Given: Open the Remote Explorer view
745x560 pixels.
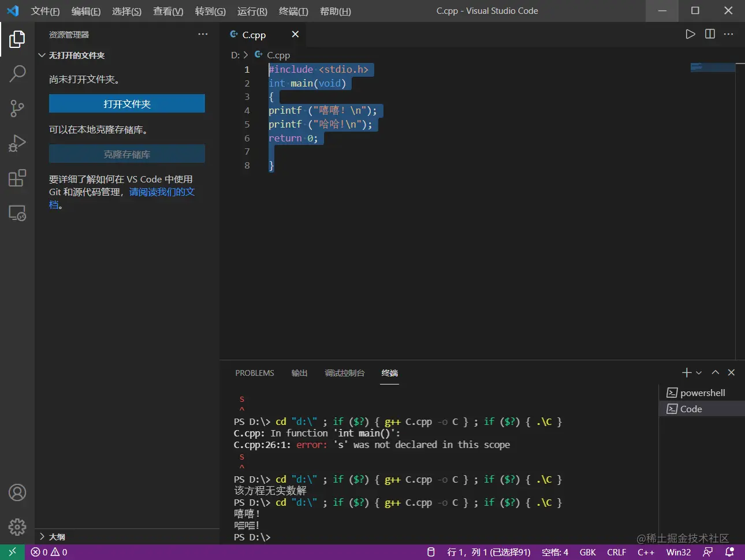Looking at the screenshot, I should tap(17, 213).
